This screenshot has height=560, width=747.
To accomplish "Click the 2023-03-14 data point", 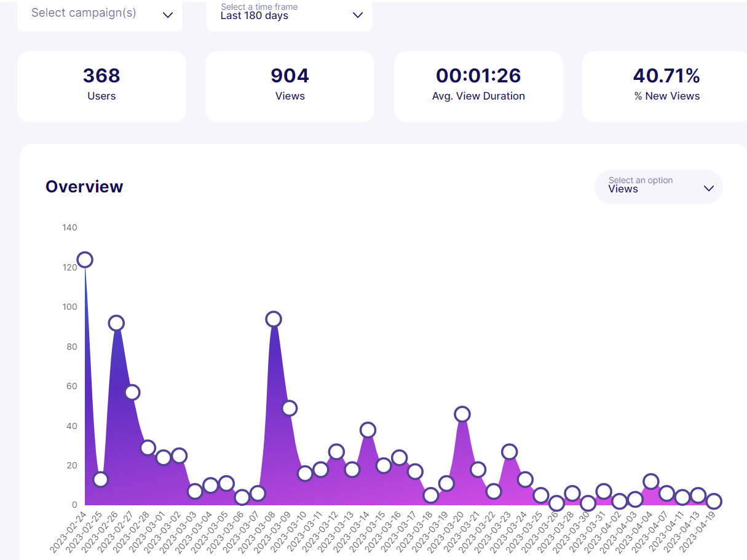I will coord(368,430).
